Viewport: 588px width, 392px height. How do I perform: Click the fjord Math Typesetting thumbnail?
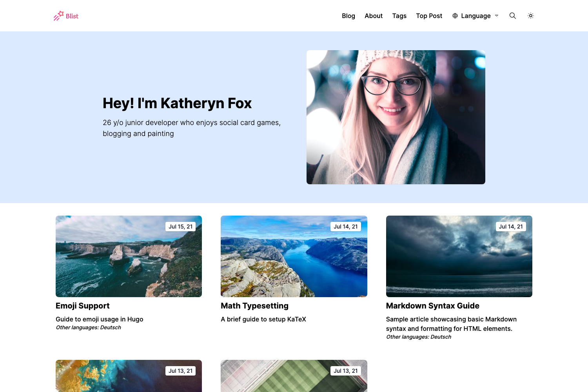coord(294,256)
